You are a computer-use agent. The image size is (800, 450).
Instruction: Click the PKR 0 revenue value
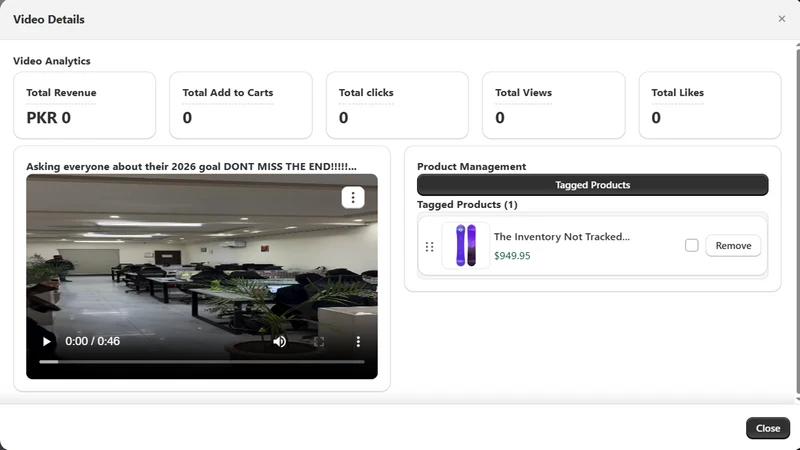tap(48, 118)
